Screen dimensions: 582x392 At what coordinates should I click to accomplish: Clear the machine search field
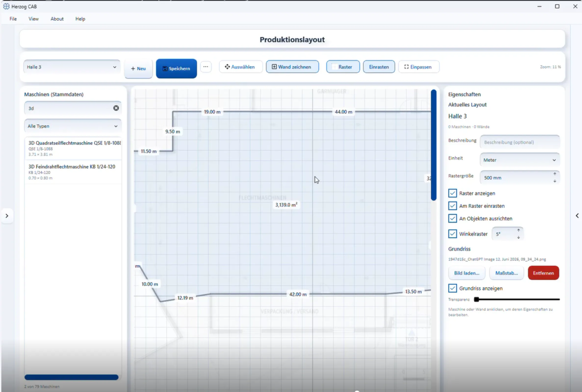tap(116, 108)
